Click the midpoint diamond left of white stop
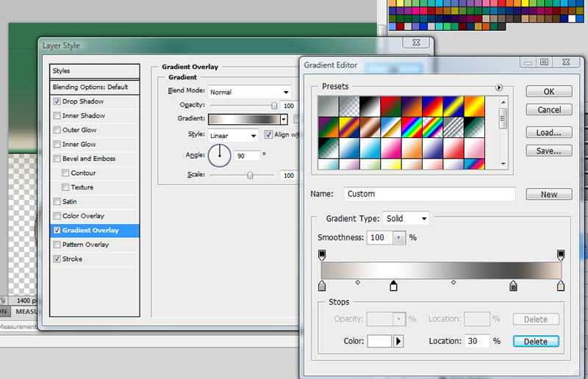The width and height of the screenshot is (588, 379). pyautogui.click(x=358, y=282)
